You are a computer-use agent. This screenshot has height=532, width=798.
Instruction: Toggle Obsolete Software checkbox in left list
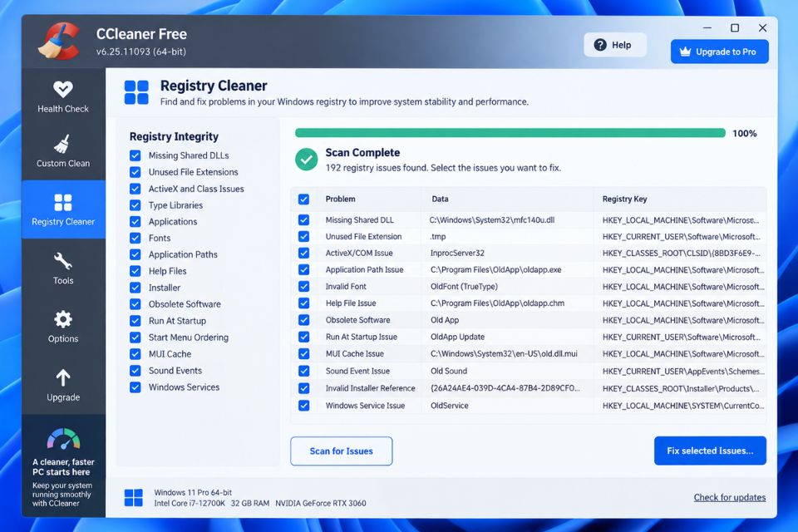click(x=135, y=304)
